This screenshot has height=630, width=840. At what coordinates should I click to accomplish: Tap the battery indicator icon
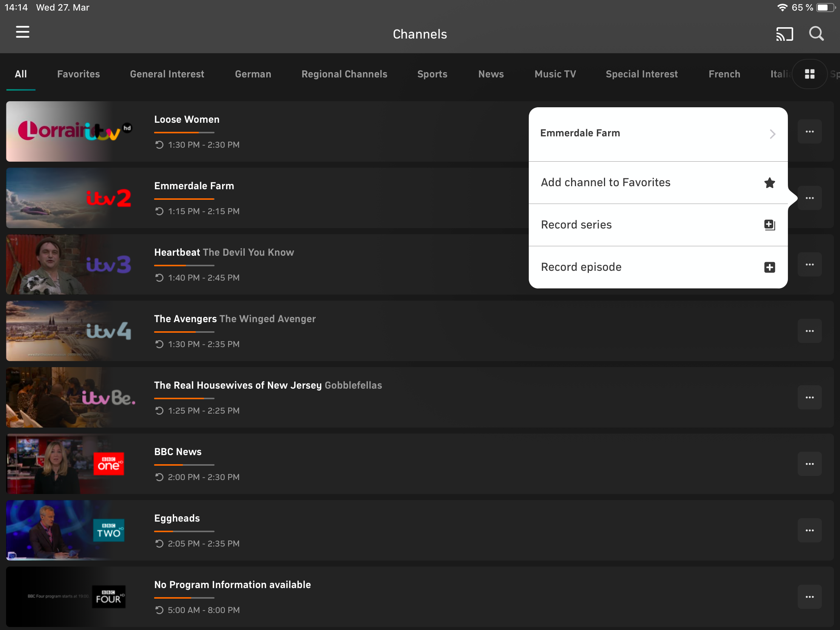click(826, 8)
